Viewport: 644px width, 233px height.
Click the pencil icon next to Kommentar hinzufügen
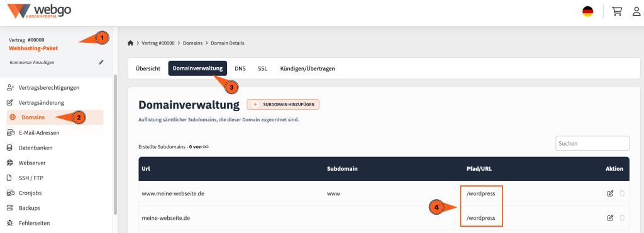pyautogui.click(x=101, y=62)
